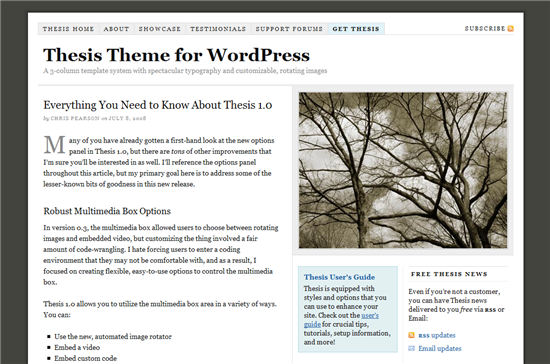550x364 pixels.
Task: Switch to the Testimonials nav tab
Action: click(218, 29)
